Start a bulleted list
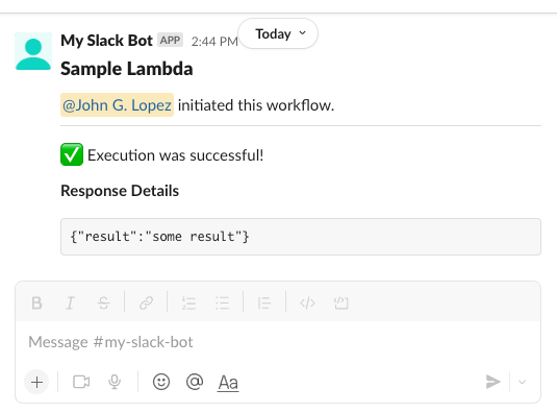Screen dimensions: 558x414 (222, 303)
